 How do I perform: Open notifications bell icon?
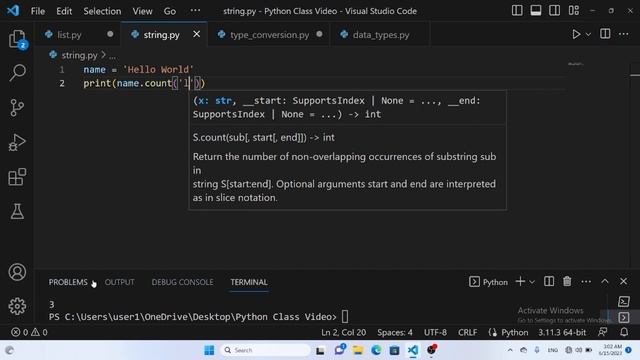click(624, 332)
